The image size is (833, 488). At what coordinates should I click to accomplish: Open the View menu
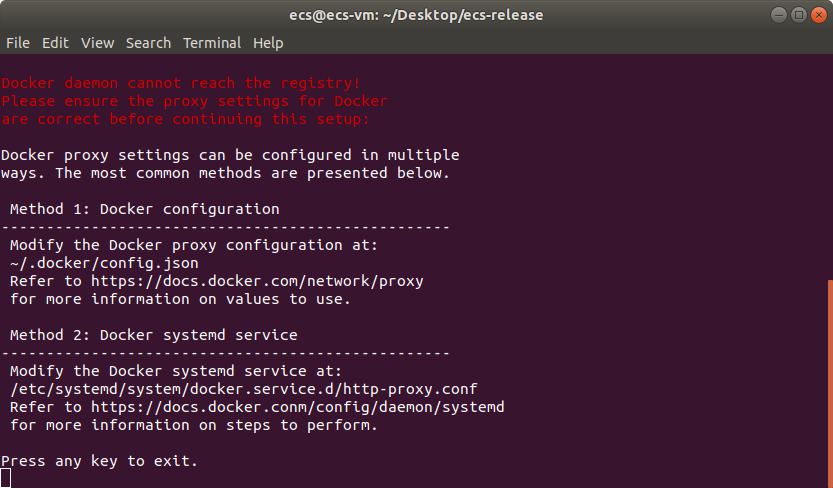tap(97, 43)
